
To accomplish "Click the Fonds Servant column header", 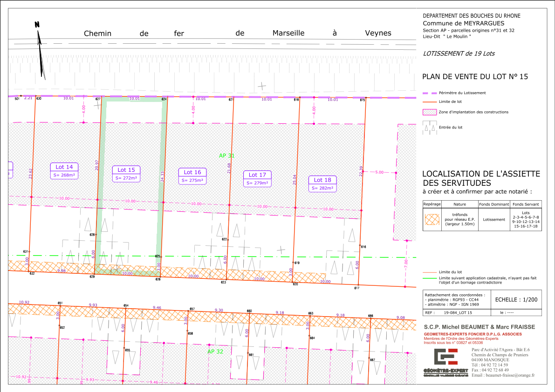I will 526,204.
